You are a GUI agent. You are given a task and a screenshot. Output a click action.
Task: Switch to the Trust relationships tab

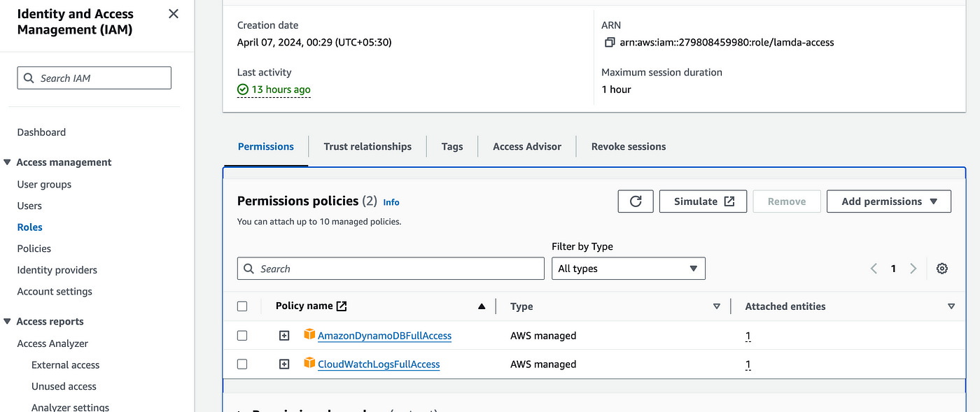click(367, 146)
